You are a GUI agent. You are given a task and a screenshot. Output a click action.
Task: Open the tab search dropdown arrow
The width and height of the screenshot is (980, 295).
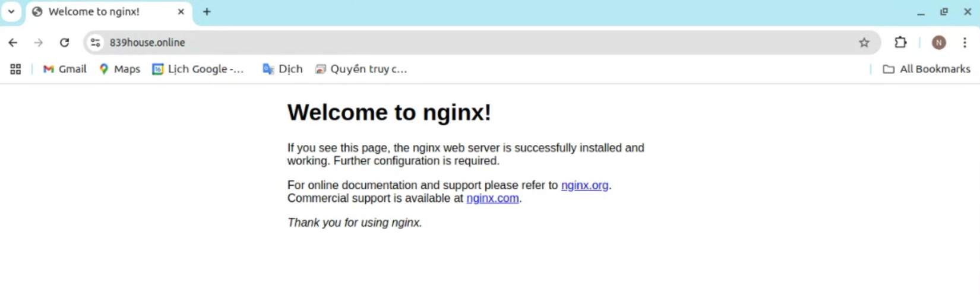point(11,11)
